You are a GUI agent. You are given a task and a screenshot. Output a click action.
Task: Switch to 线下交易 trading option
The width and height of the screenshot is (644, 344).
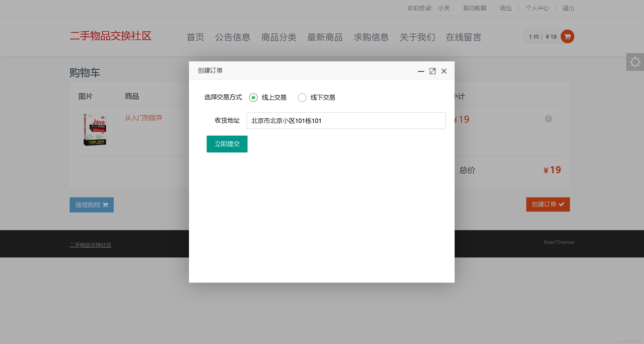pyautogui.click(x=302, y=97)
